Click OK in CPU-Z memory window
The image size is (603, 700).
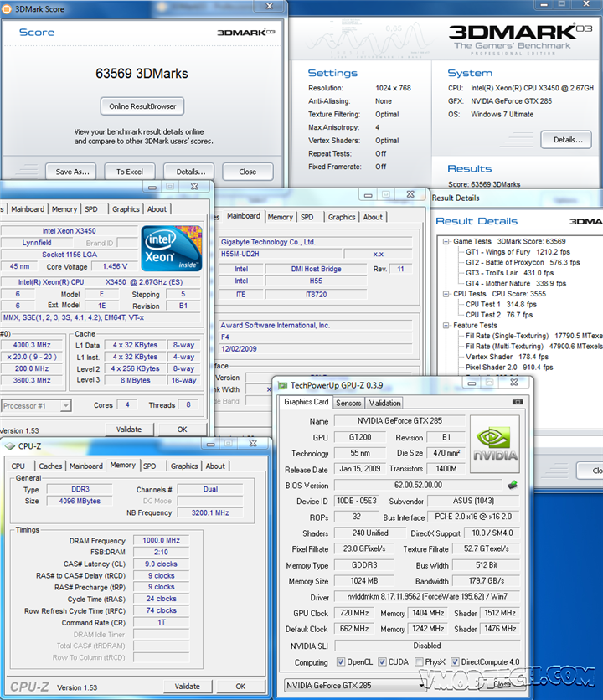(x=240, y=686)
